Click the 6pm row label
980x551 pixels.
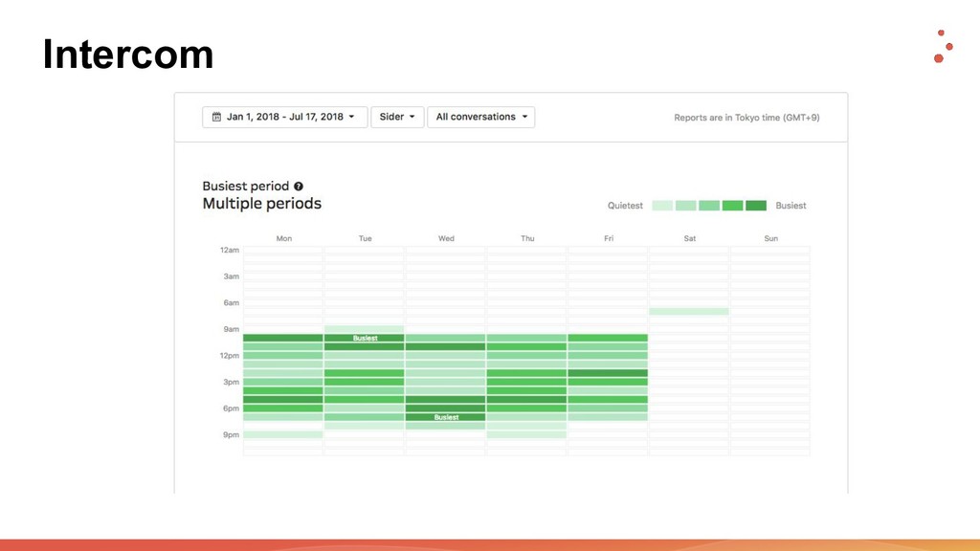(232, 408)
